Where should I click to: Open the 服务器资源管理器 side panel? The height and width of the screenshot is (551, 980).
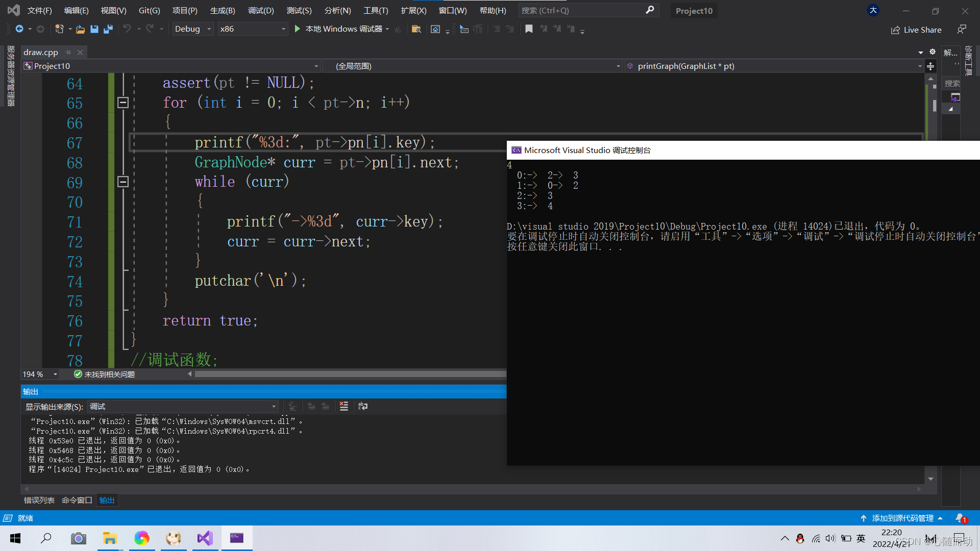point(10,76)
